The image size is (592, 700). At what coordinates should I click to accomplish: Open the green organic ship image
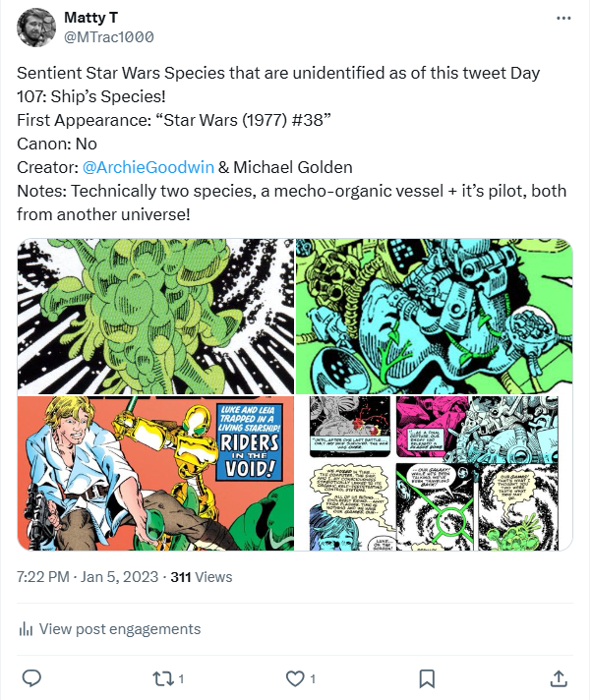tap(155, 316)
